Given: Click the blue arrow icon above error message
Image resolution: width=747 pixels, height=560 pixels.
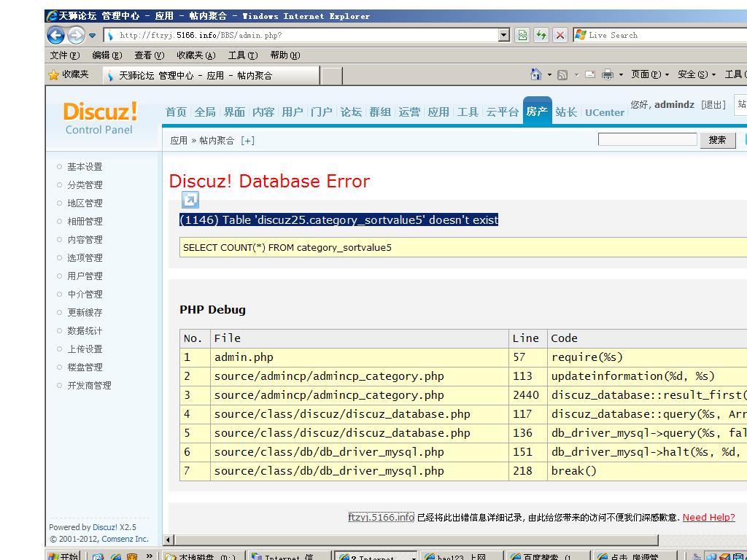Looking at the screenshot, I should tap(190, 200).
